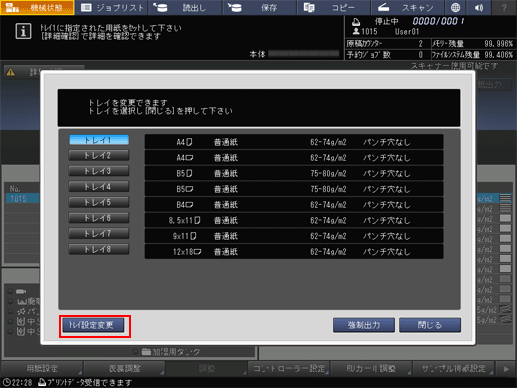The width and height of the screenshot is (517, 388).
Task: Click the speaker sound icon
Action: (x=479, y=8)
